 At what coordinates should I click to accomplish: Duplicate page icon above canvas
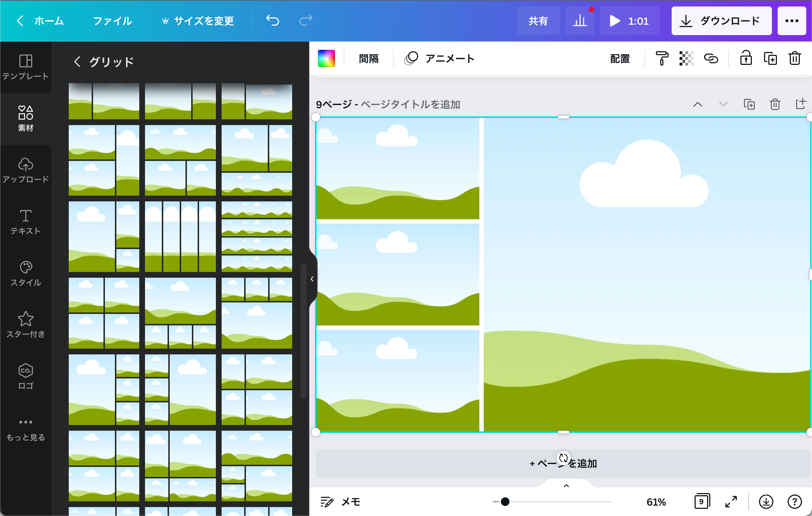point(749,104)
